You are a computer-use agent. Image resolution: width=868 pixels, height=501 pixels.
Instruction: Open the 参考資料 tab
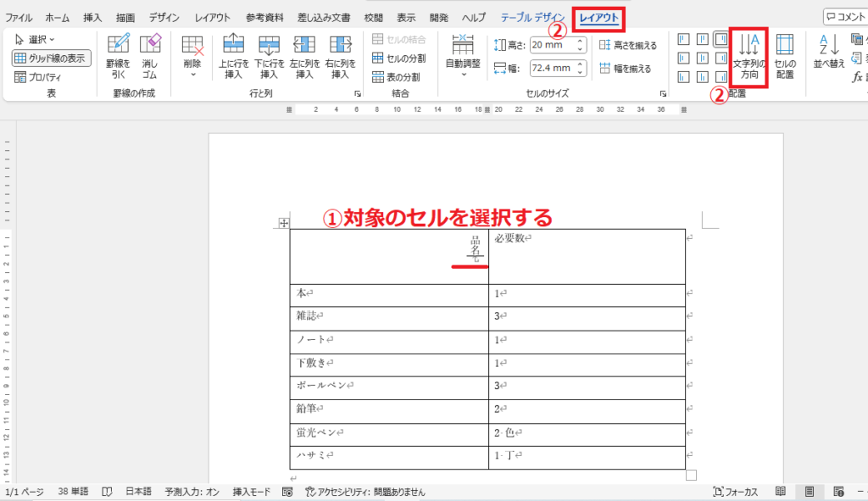tap(264, 18)
